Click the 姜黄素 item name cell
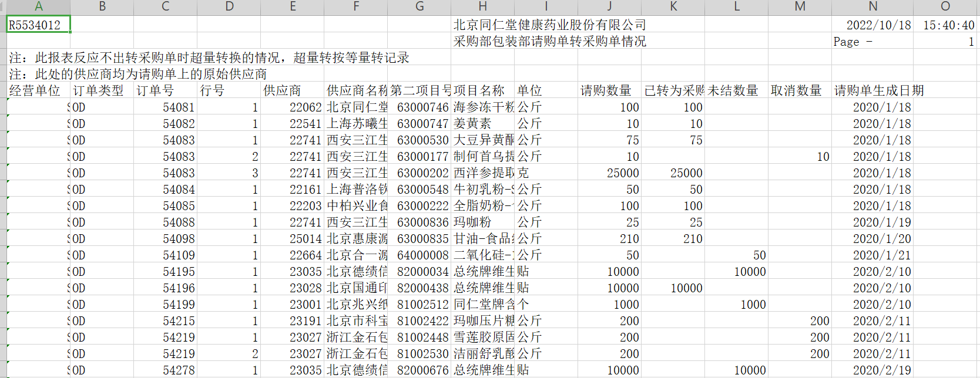Image resolution: width=980 pixels, height=378 pixels. (x=472, y=123)
